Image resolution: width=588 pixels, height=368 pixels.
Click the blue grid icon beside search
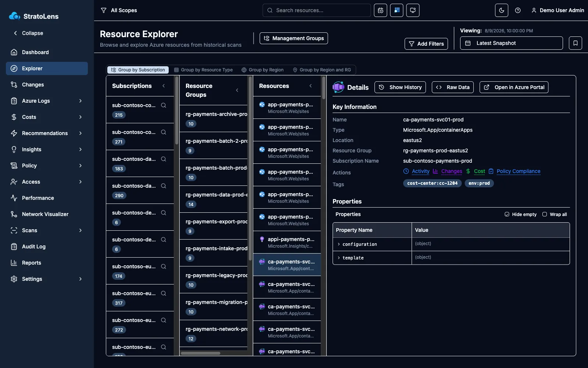tap(397, 10)
